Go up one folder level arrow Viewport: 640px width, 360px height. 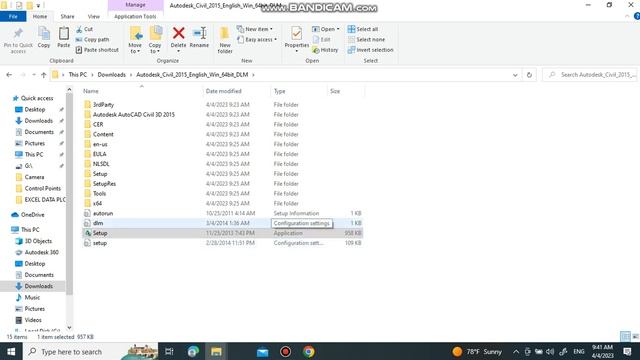(43, 75)
